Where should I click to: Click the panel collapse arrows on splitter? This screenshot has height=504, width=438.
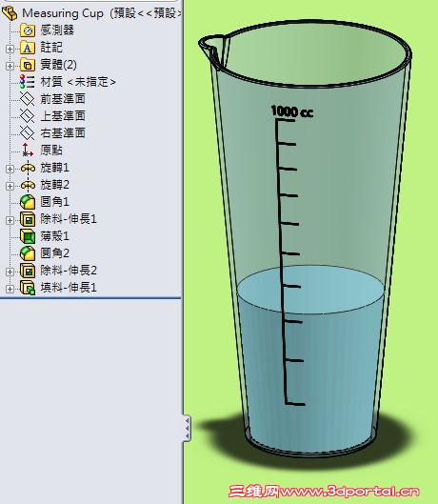[187, 428]
